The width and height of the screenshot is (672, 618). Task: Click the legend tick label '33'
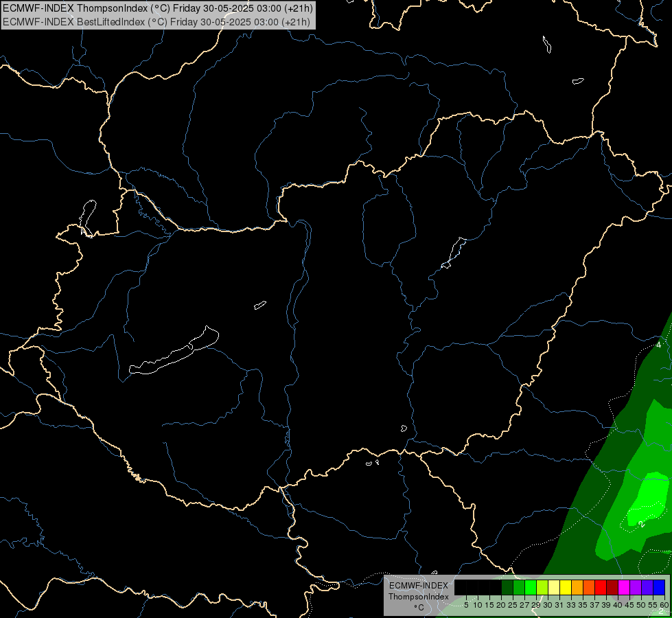pyautogui.click(x=571, y=605)
